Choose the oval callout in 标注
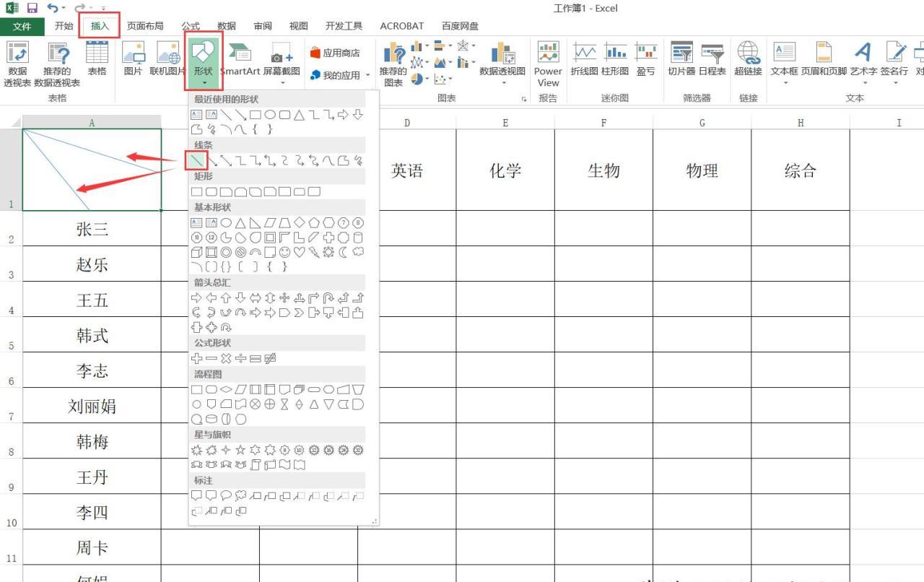 226,495
